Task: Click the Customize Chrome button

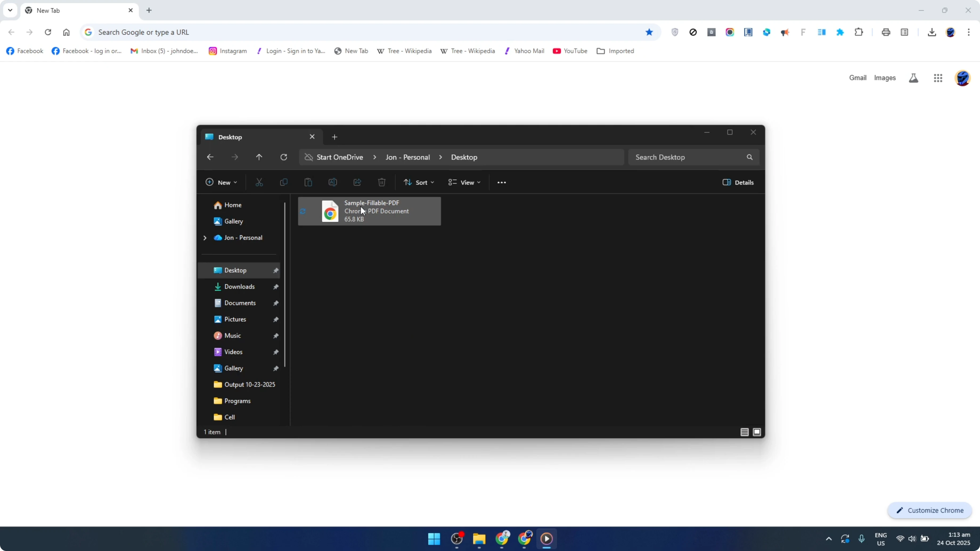Action: 929,510
